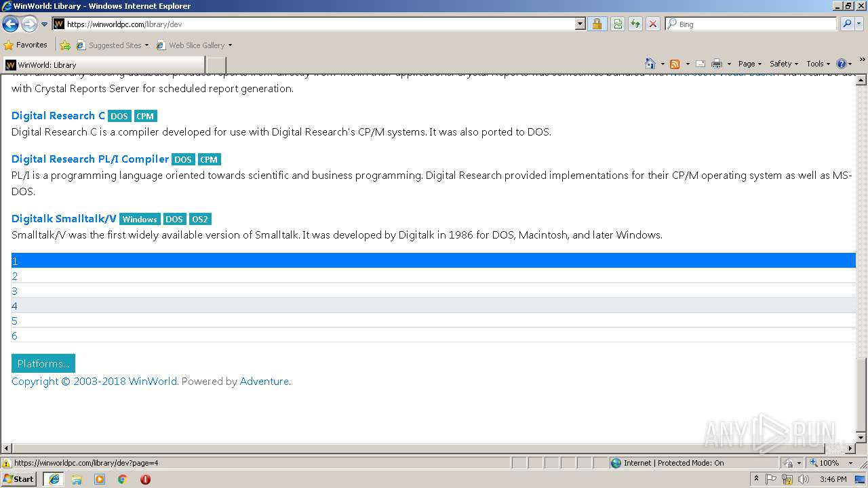The height and width of the screenshot is (488, 868).
Task: Open the recent pages dropdown arrow
Action: pos(45,24)
